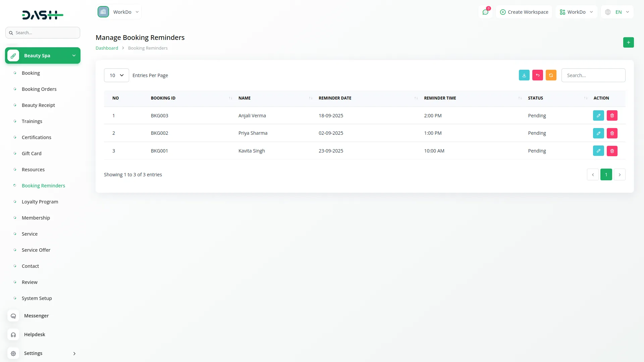The width and height of the screenshot is (644, 362).
Task: Click the Create Workspace button
Action: pos(524,12)
